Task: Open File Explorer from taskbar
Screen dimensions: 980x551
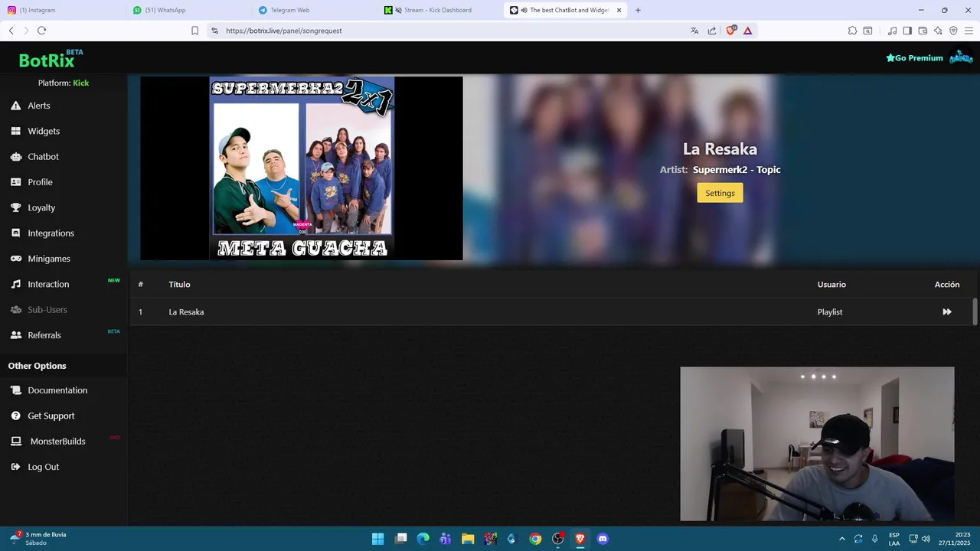Action: [468, 539]
